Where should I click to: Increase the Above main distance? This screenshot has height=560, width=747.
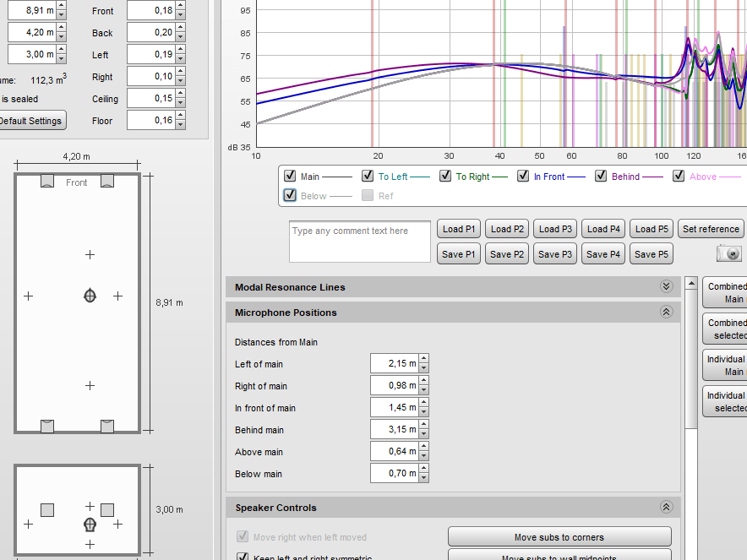pos(423,446)
